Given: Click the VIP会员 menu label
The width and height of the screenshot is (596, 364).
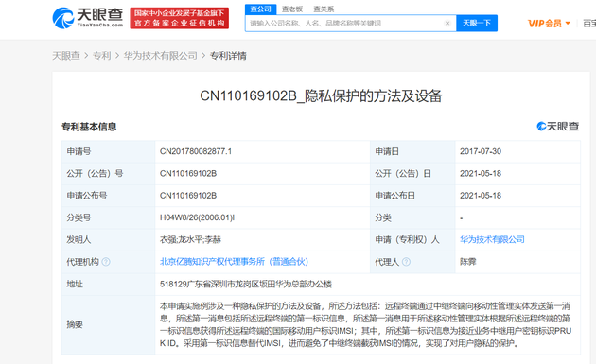Looking at the screenshot, I should (545, 24).
